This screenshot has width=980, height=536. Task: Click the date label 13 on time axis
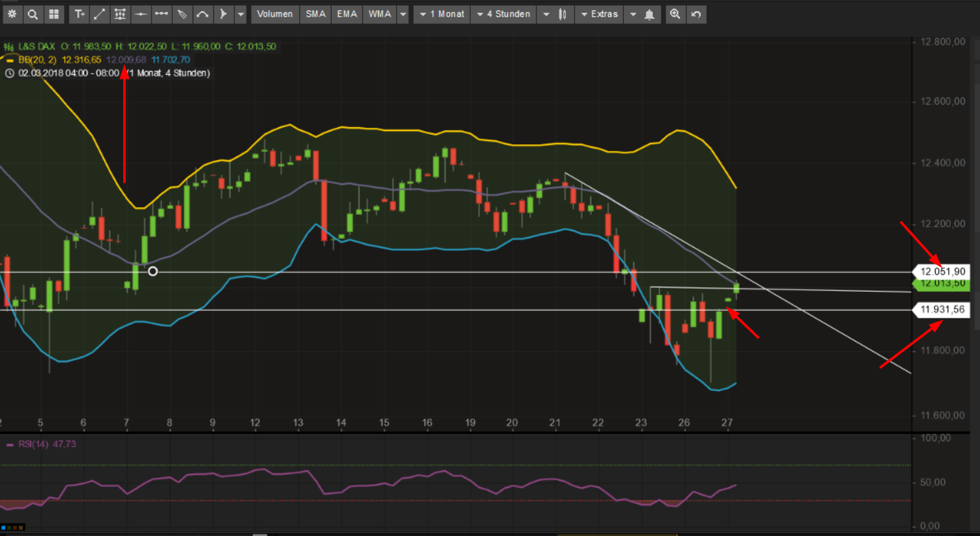pos(298,423)
